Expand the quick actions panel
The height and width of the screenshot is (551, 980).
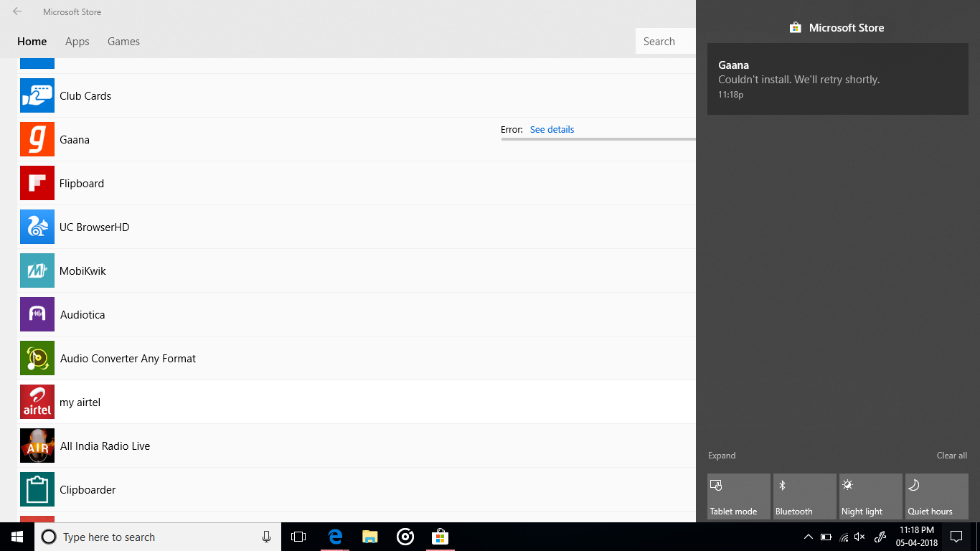pos(722,456)
